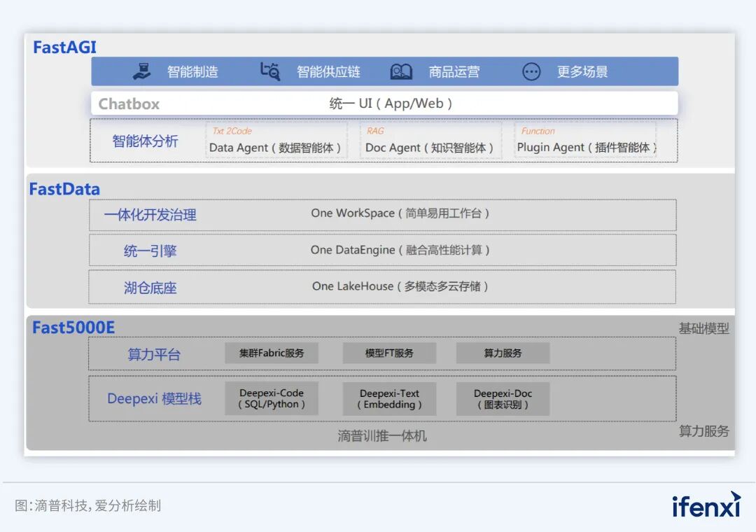
Task: Click the 商品运营 label
Action: (x=454, y=72)
